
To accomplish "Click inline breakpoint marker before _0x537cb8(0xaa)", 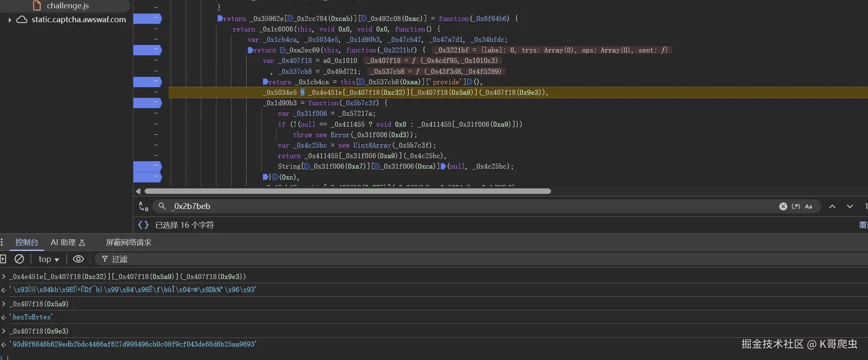I will point(362,82).
